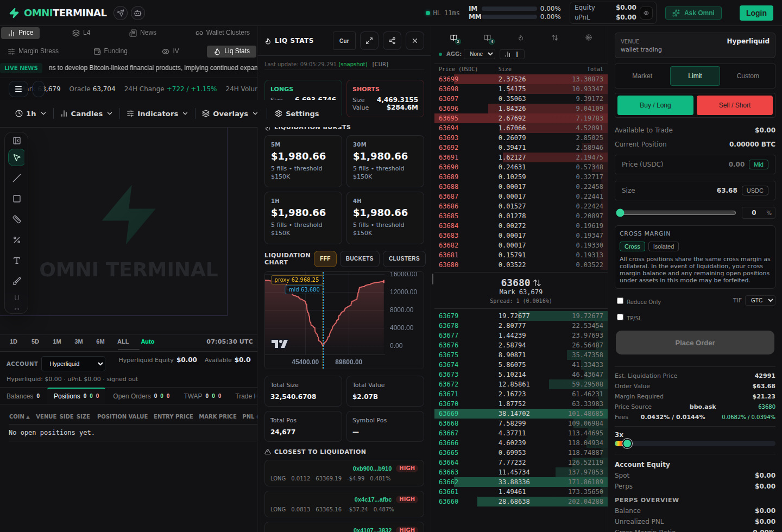This screenshot has height=532, width=782.
Task: Click the USDC size unit selector
Action: pyautogui.click(x=755, y=191)
